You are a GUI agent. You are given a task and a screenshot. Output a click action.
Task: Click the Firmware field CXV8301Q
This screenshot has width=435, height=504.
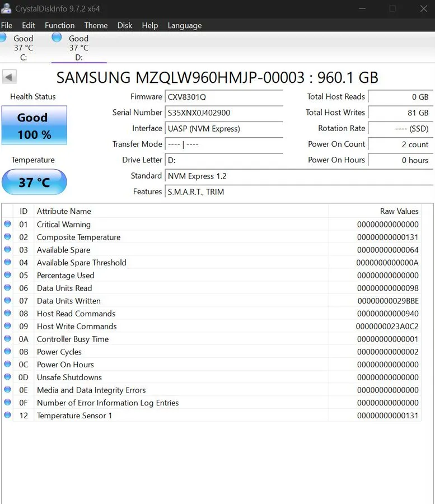pos(223,97)
